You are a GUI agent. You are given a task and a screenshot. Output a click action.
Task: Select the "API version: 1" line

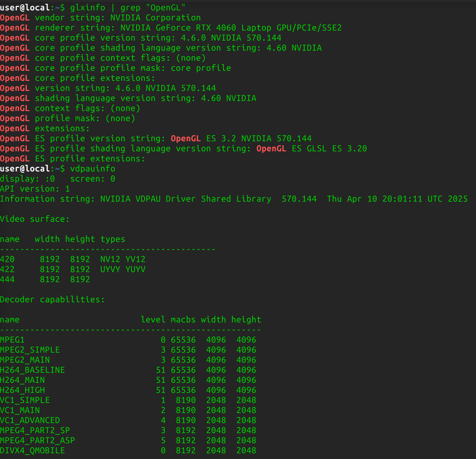pos(35,189)
